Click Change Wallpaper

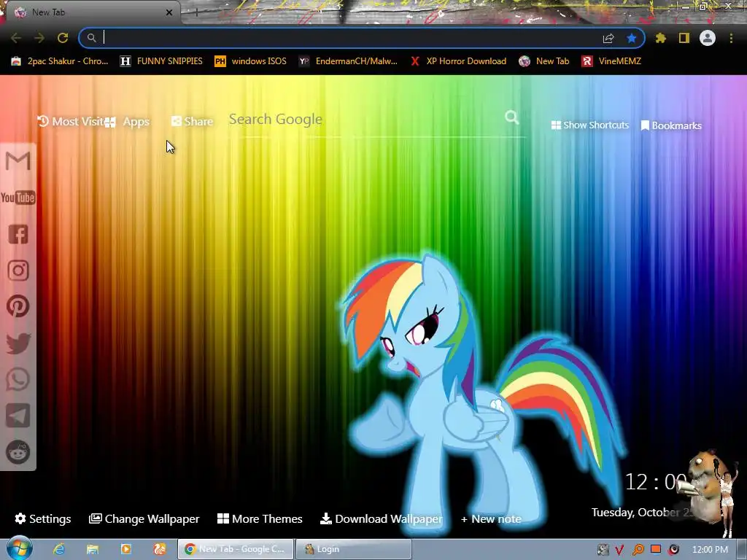[144, 518]
